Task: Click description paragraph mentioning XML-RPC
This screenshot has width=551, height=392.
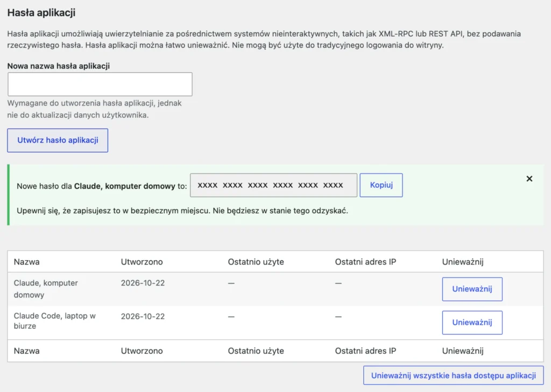Action: click(x=264, y=39)
